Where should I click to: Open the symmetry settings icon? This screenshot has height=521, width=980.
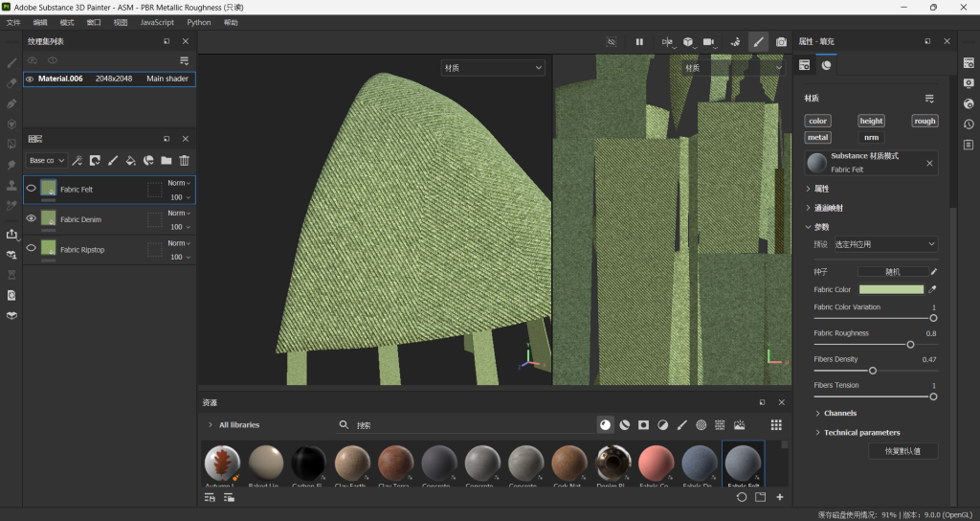click(x=667, y=42)
